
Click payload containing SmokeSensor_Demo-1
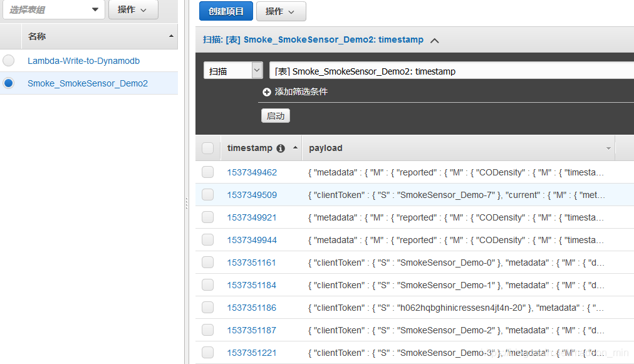pyautogui.click(x=456, y=285)
